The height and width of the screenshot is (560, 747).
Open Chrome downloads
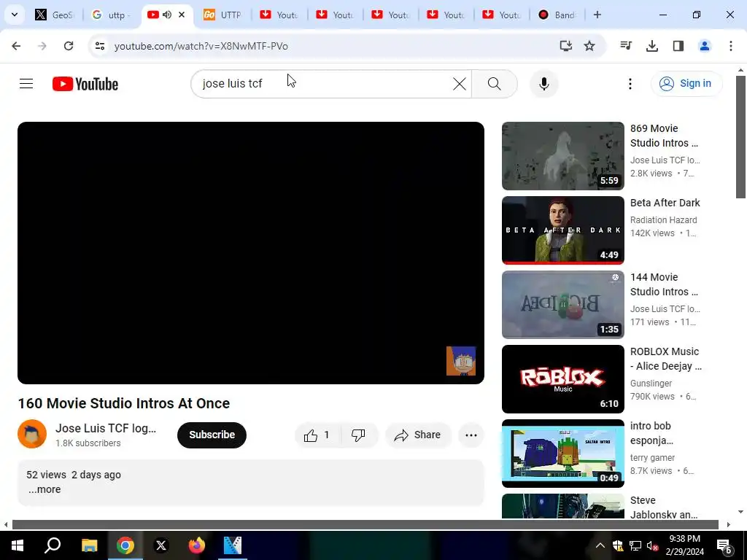pyautogui.click(x=652, y=46)
